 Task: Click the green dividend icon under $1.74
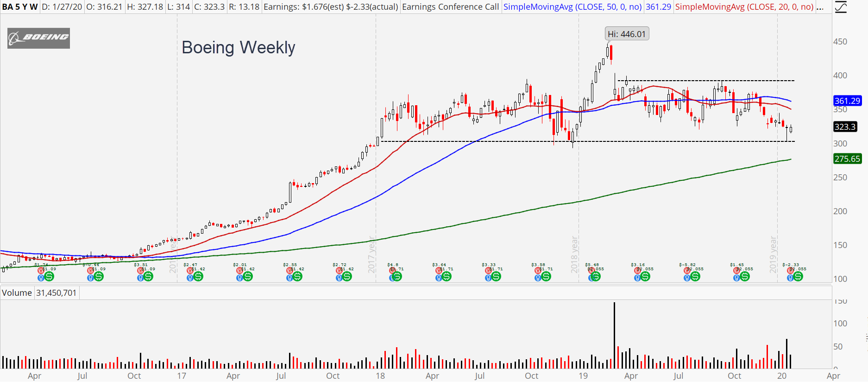pyautogui.click(x=49, y=277)
